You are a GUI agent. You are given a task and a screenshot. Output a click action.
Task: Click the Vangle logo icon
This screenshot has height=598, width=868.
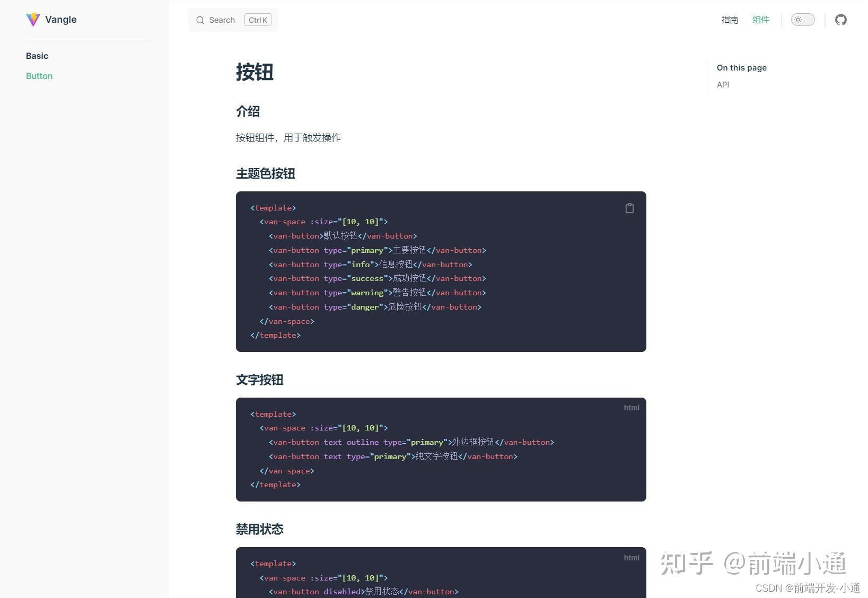tap(32, 20)
